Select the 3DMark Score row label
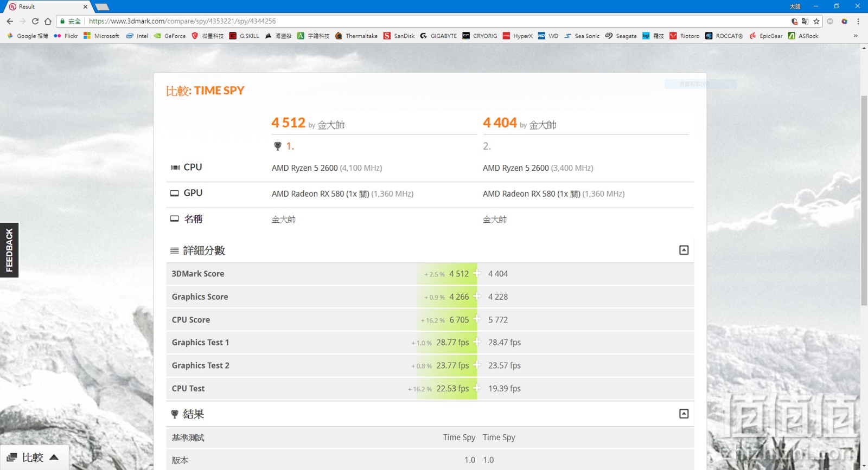The height and width of the screenshot is (470, 868). [198, 274]
